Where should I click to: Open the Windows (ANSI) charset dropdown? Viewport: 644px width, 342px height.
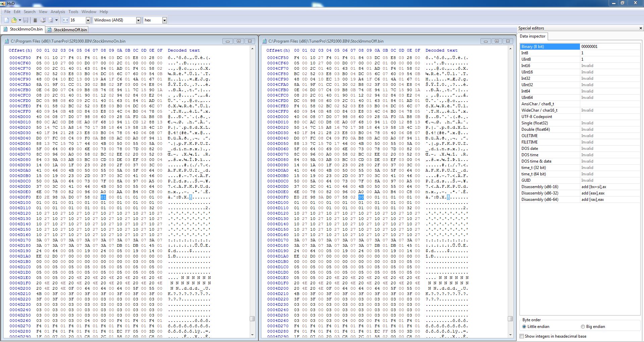[x=138, y=20]
